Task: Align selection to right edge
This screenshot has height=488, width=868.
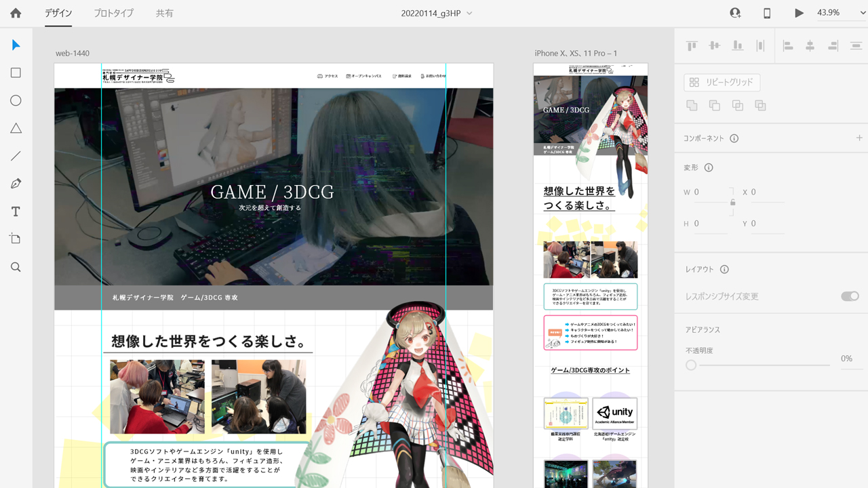Action: 833,46
